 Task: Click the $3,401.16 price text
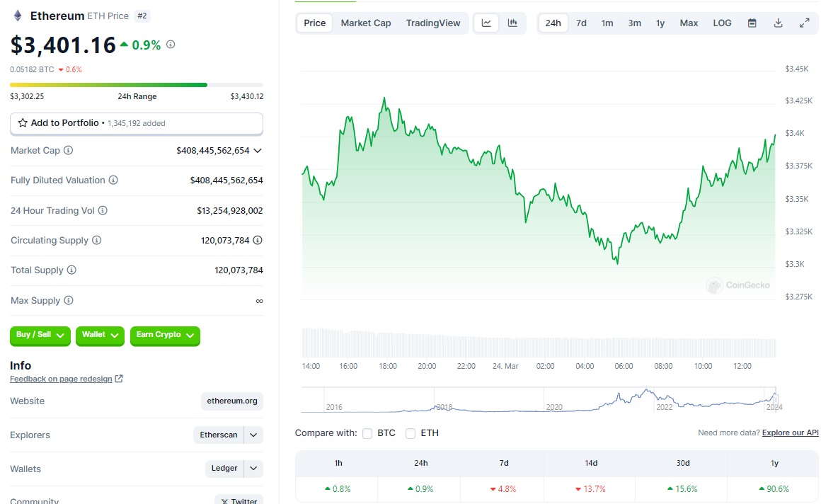pos(63,45)
